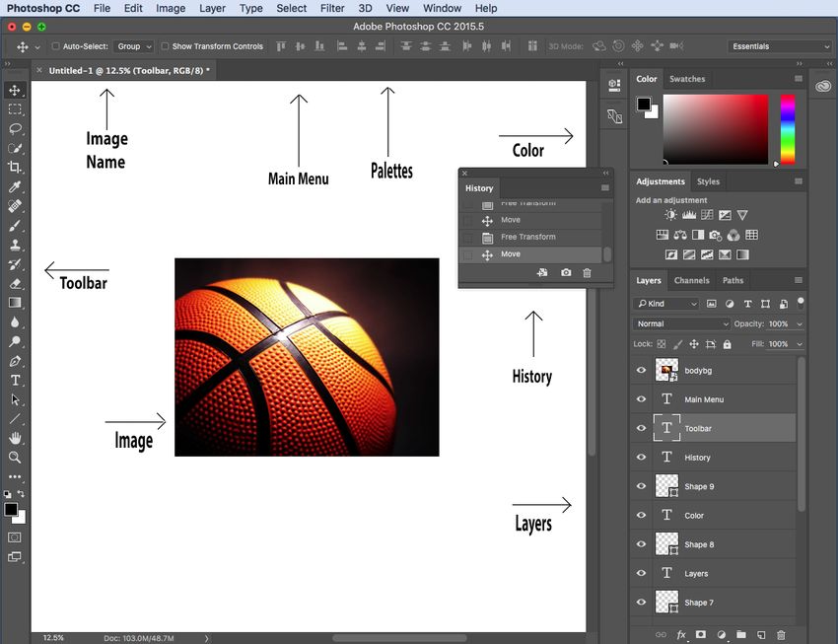838x644 pixels.
Task: Delete current state in History panel
Action: (x=587, y=273)
